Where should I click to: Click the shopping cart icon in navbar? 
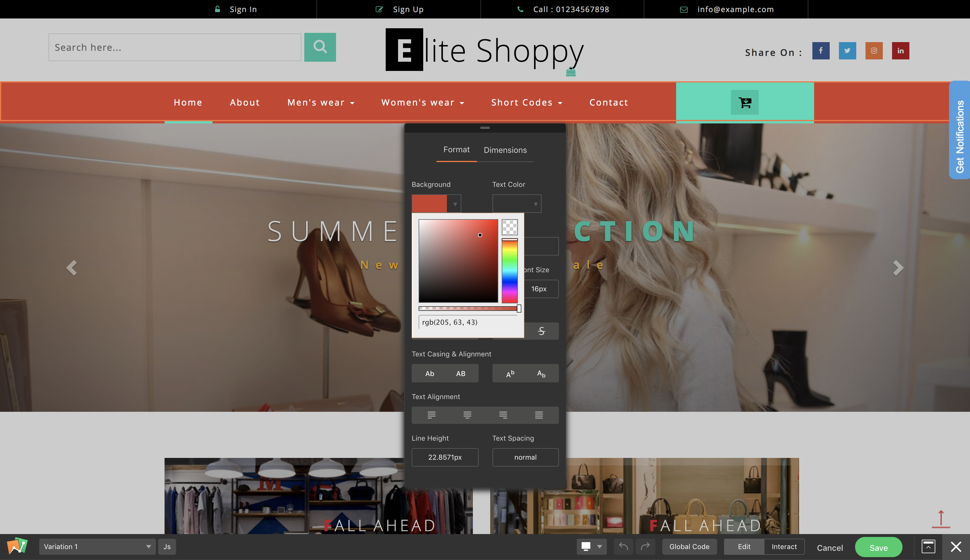[745, 102]
